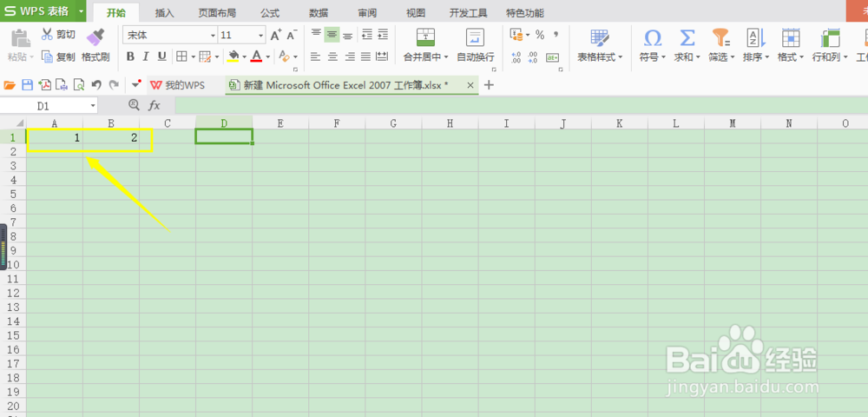Expand the fill color dropdown arrow
Screen dimensions: 868x417
(x=244, y=56)
